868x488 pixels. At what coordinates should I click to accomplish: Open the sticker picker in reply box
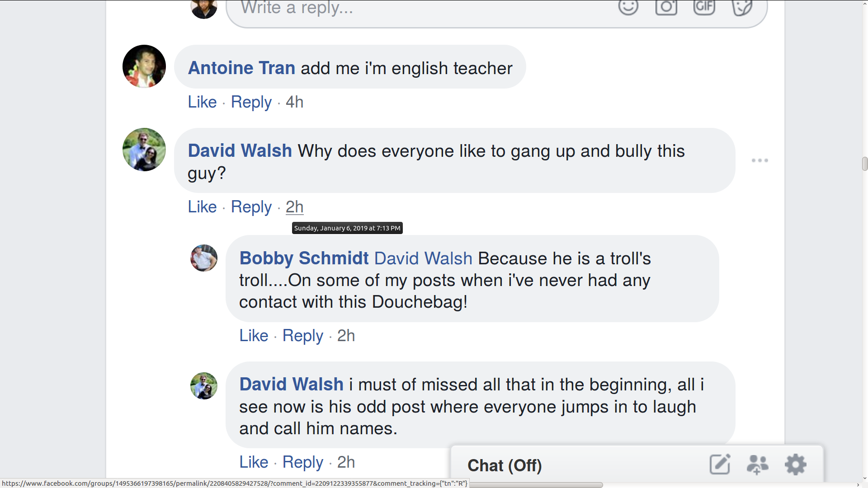(x=742, y=7)
